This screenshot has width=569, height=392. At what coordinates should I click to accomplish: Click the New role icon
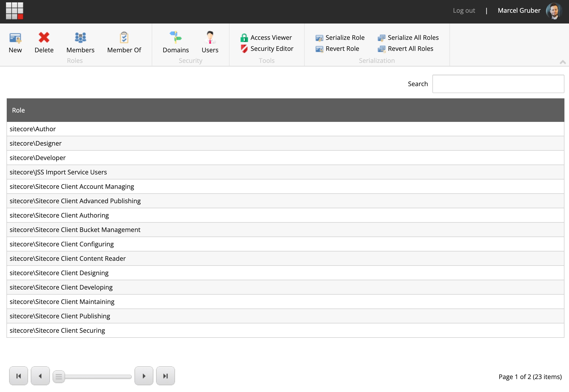[15, 38]
